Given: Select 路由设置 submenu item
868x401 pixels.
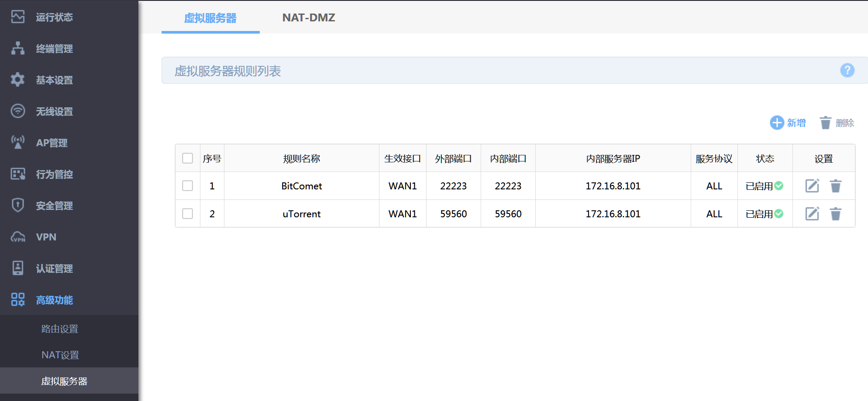Looking at the screenshot, I should pos(60,329).
